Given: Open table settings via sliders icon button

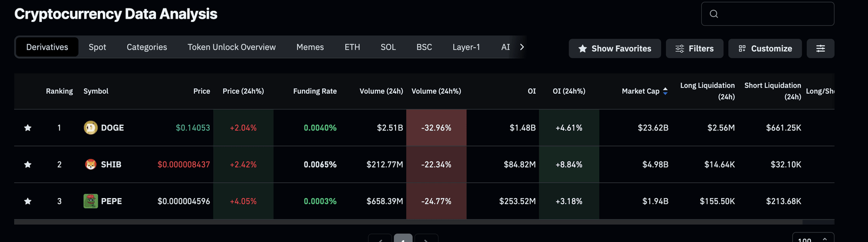Looking at the screenshot, I should coord(821,49).
